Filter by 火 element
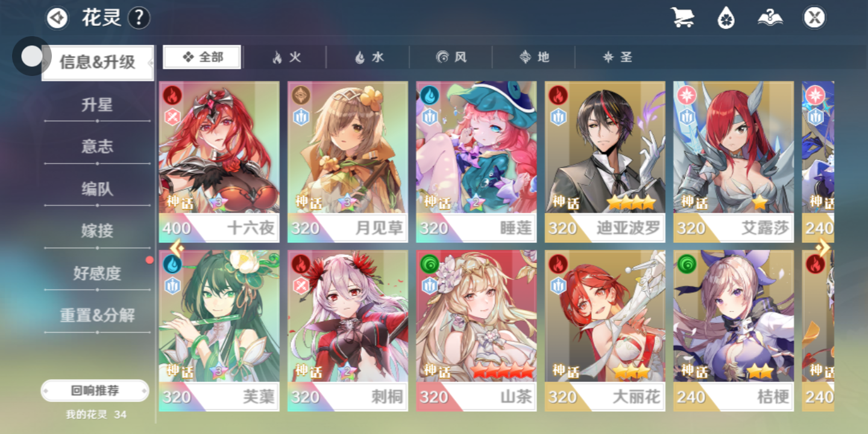 tap(286, 57)
